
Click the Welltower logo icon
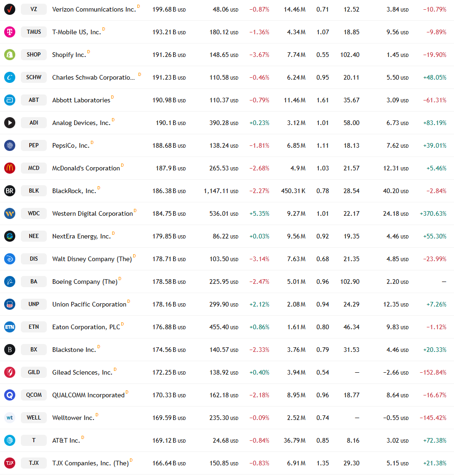point(10,418)
